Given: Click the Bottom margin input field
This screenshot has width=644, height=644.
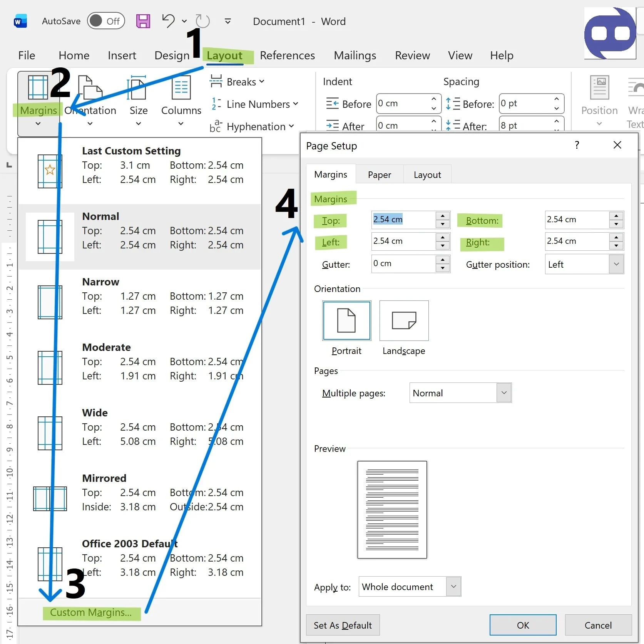Looking at the screenshot, I should coord(577,220).
